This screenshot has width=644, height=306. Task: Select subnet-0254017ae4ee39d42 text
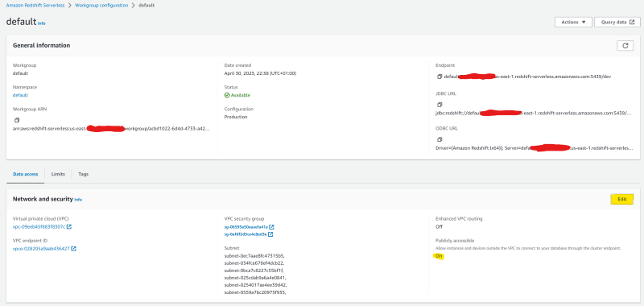coord(255,284)
